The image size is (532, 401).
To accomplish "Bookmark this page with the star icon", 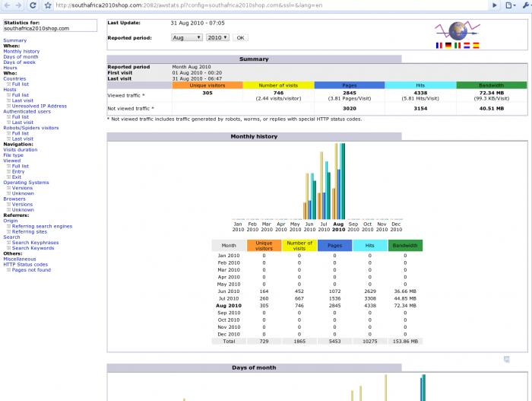I will pyautogui.click(x=48, y=5).
